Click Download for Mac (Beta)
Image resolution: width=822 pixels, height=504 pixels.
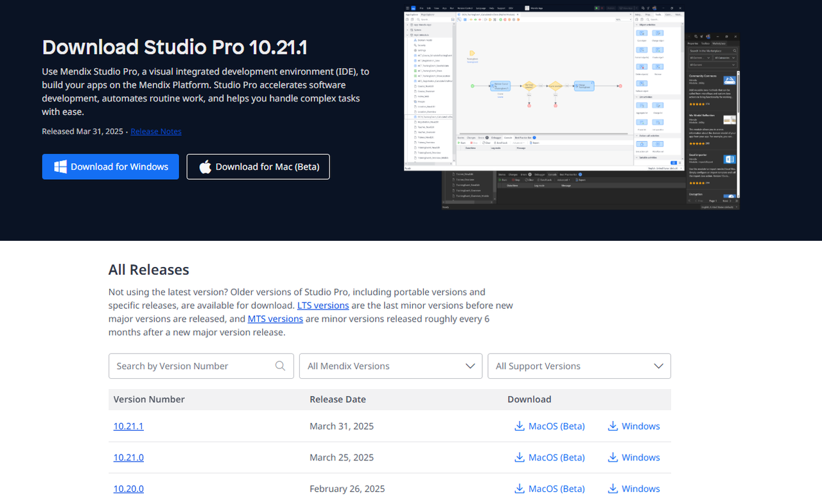point(258,166)
